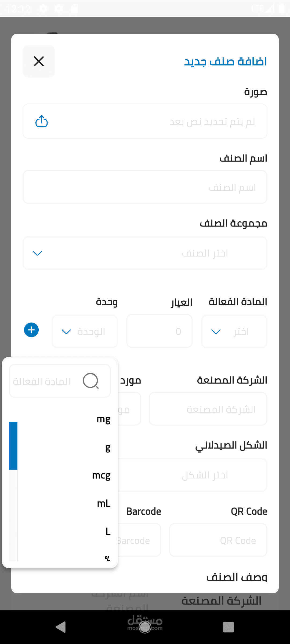This screenshot has height=644, width=290.
Task: Close the add new item dialog
Action: pyautogui.click(x=39, y=61)
